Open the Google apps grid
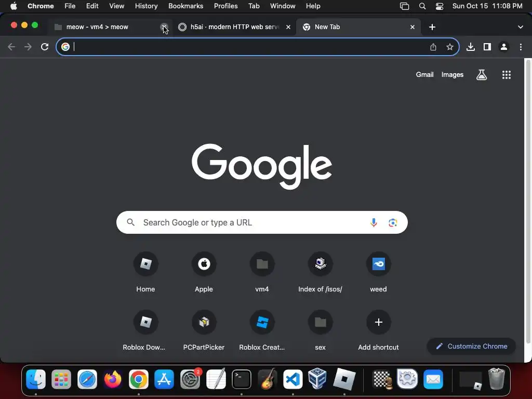The image size is (532, 399). (x=506, y=75)
